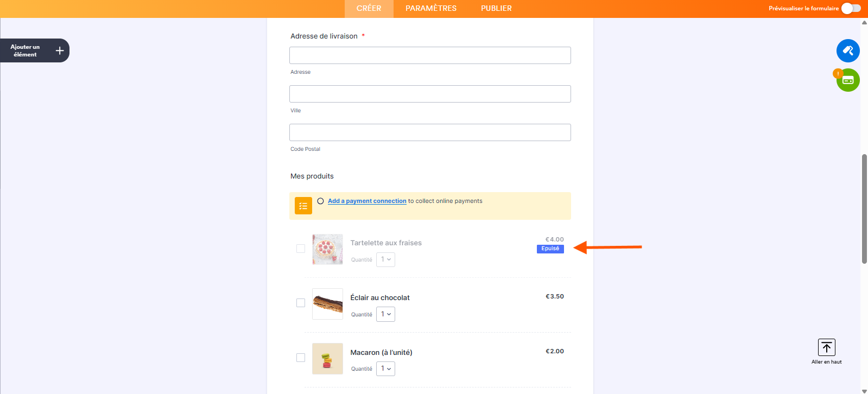Toggle Prévisualiser le formulaire switch
This screenshot has height=394, width=868.
(x=851, y=8)
